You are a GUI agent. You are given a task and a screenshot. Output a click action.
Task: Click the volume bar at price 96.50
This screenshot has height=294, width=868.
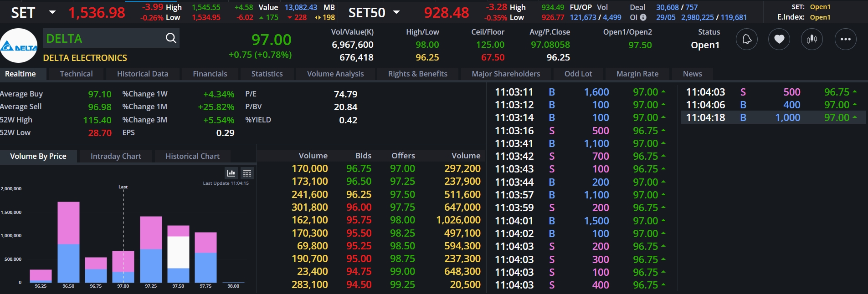(x=68, y=242)
